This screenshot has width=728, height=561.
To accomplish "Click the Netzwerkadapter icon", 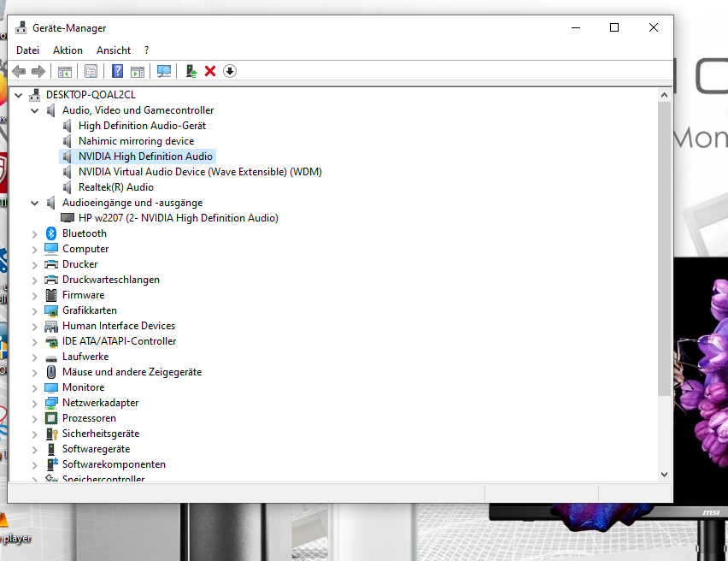I will tap(51, 403).
